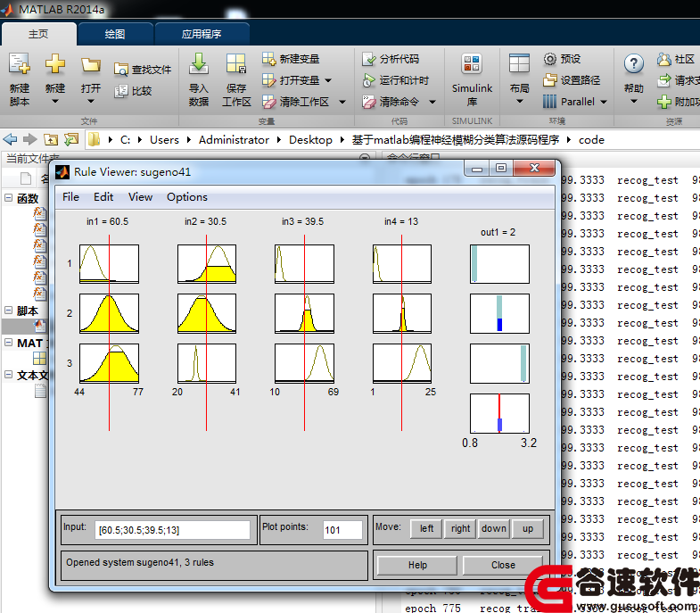Open the 清除命令 dropdown arrow
The width and height of the screenshot is (700, 613).
tap(432, 102)
